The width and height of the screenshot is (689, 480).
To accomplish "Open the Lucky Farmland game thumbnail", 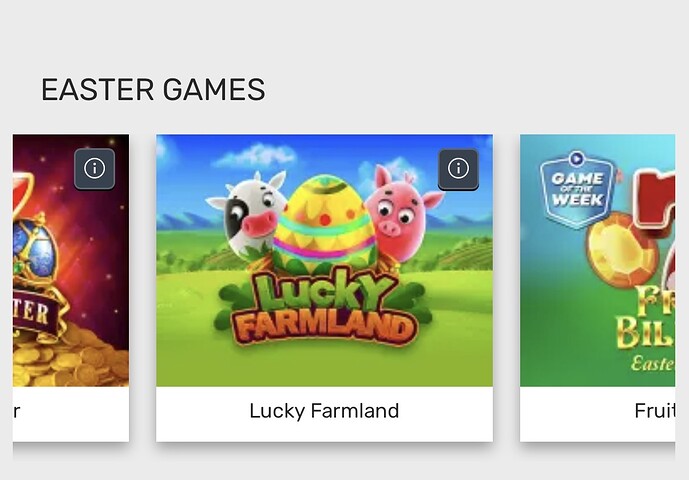I will point(324,260).
